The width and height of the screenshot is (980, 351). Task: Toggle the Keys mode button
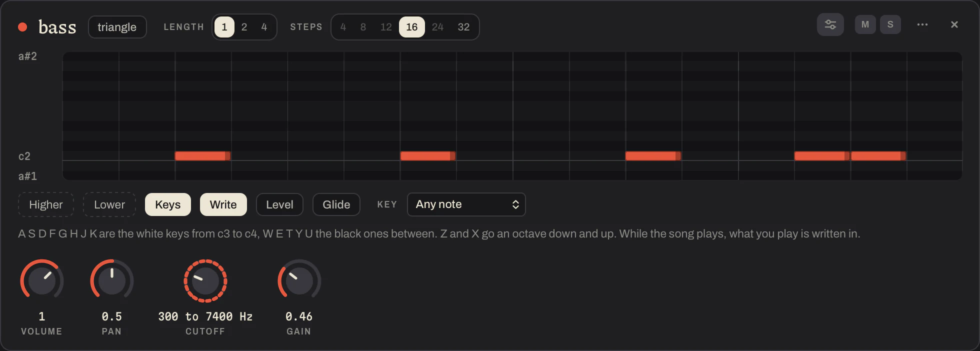(x=167, y=204)
